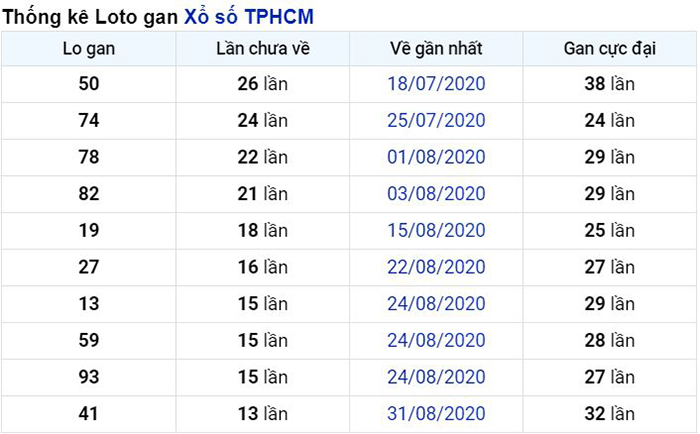This screenshot has width=700, height=434.
Task: Click loto number 41 cell
Action: (89, 413)
